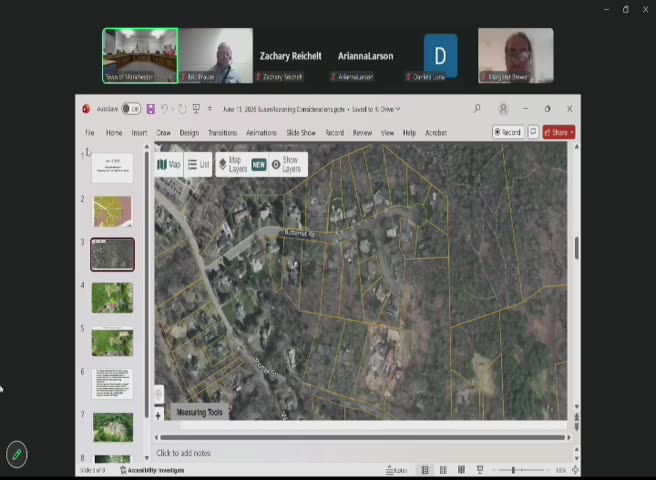Open the Home tab
The image size is (656, 480).
pos(114,133)
